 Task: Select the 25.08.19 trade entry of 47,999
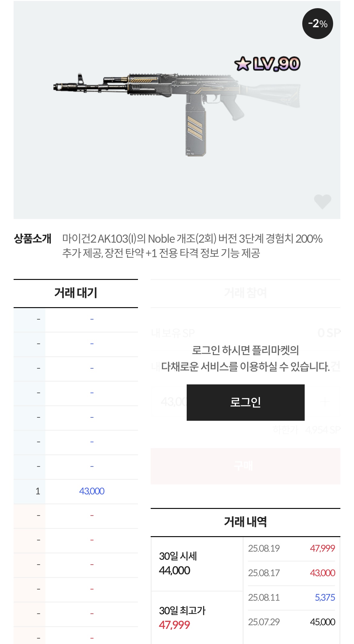coord(291,548)
